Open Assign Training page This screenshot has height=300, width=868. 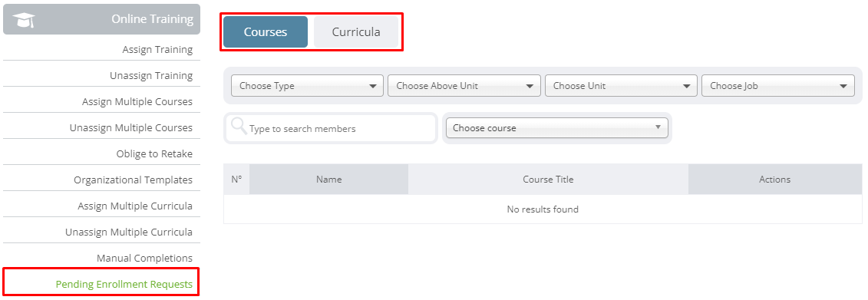point(157,50)
